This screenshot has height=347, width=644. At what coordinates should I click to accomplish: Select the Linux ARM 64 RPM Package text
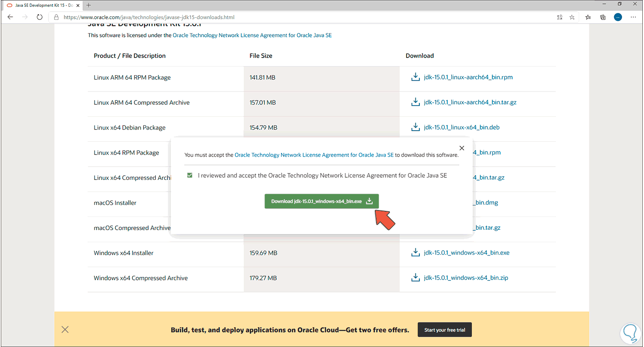tap(132, 78)
